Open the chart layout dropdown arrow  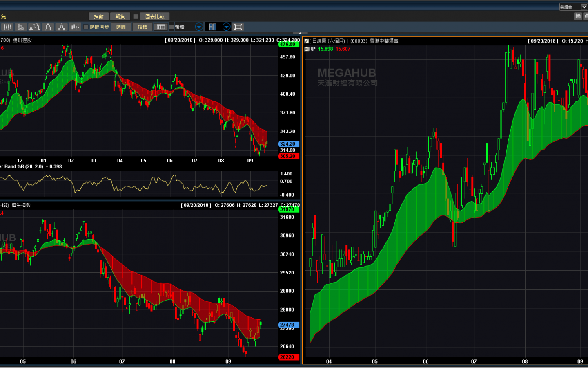click(x=226, y=27)
